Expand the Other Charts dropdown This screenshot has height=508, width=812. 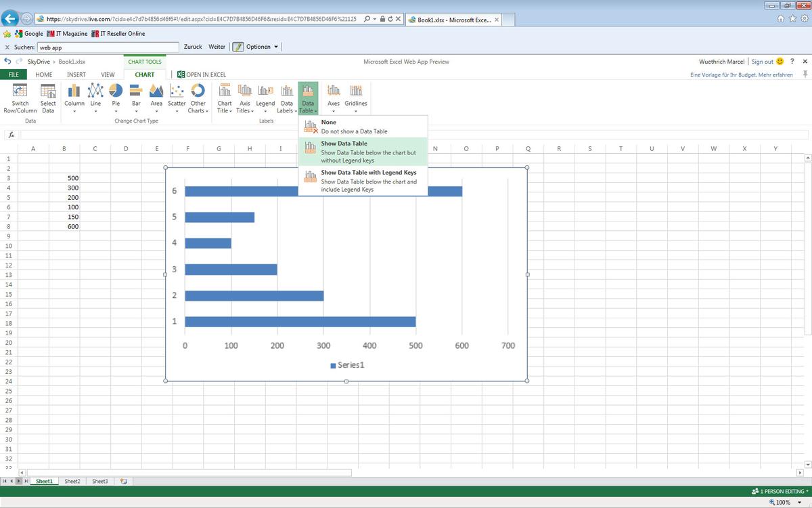pyautogui.click(x=198, y=98)
